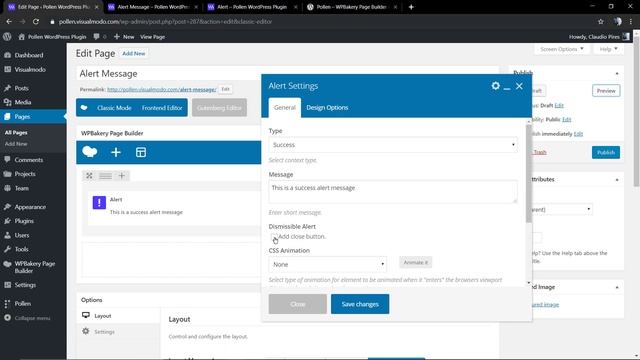Open the alert-message permalink
Image resolution: width=640 pixels, height=360 pixels.
[x=162, y=89]
